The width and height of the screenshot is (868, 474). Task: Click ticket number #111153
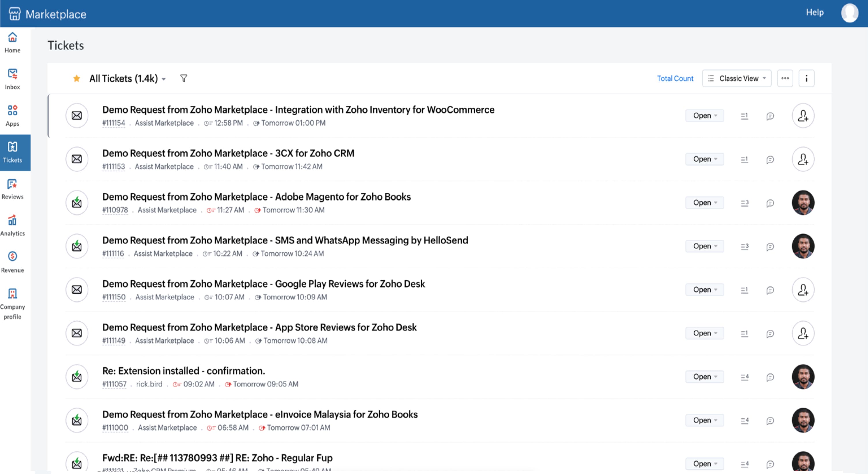click(114, 167)
